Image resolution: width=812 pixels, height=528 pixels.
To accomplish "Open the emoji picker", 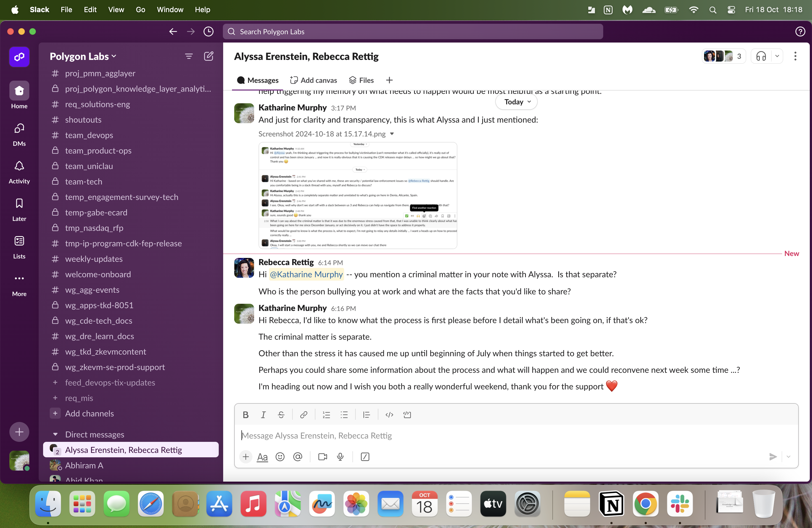I will [280, 457].
